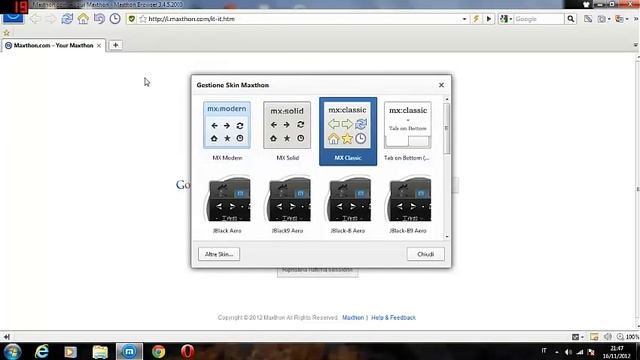This screenshot has height=360, width=640.
Task: Select the MX Solid skin
Action: [287, 131]
